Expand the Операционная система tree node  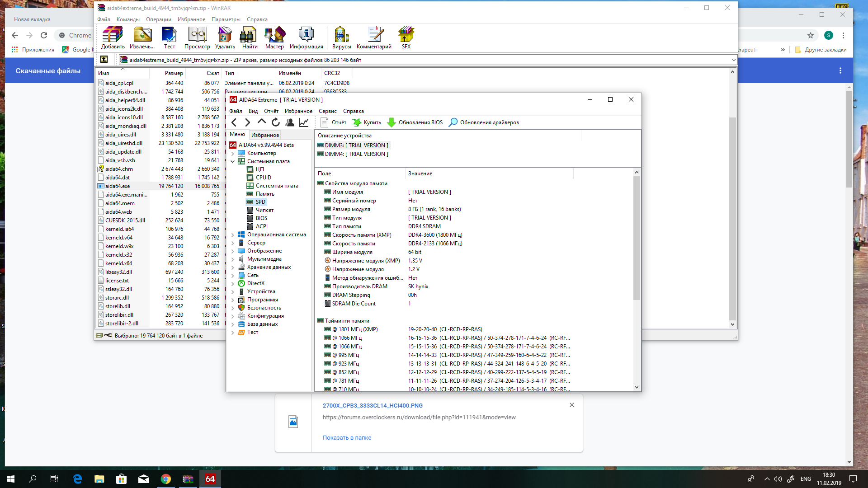[233, 235]
